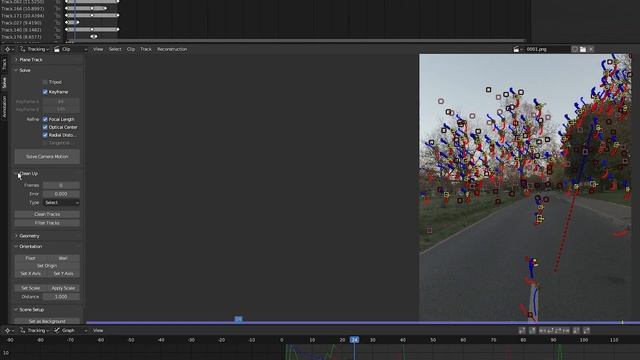Click last icon at graph header's right end
The image size is (640, 360).
click(587, 331)
